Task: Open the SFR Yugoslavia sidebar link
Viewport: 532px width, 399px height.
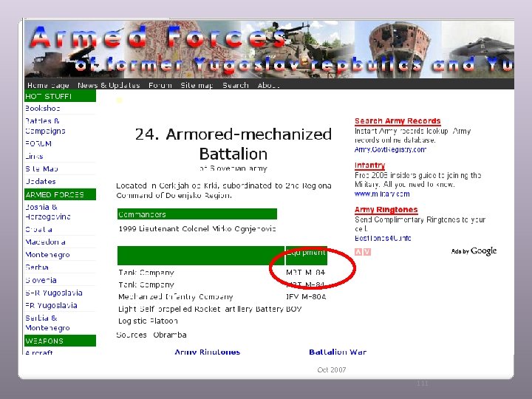Action: pyautogui.click(x=54, y=293)
